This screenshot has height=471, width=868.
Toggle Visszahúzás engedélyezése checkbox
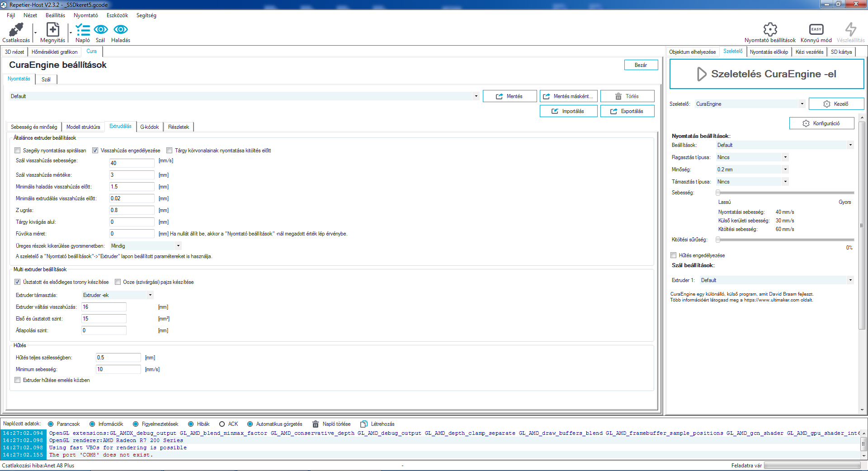click(x=95, y=151)
